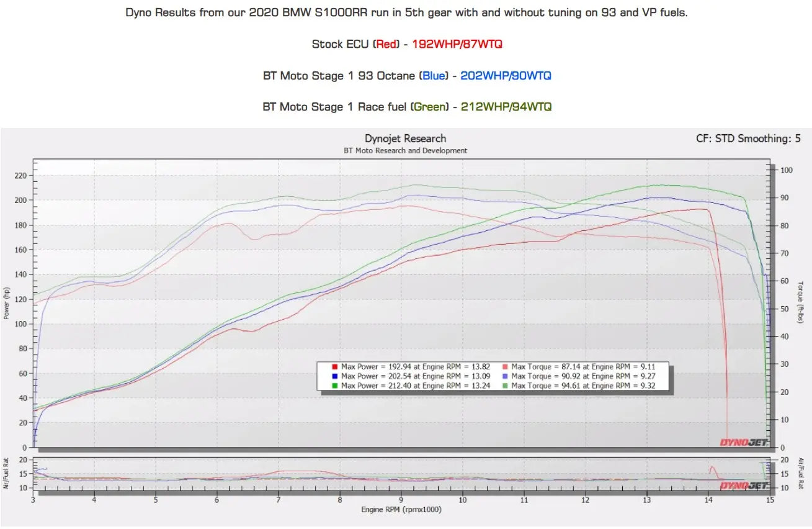Image resolution: width=812 pixels, height=529 pixels.
Task: Click the '220' tick on the power axis
Action: pos(20,176)
